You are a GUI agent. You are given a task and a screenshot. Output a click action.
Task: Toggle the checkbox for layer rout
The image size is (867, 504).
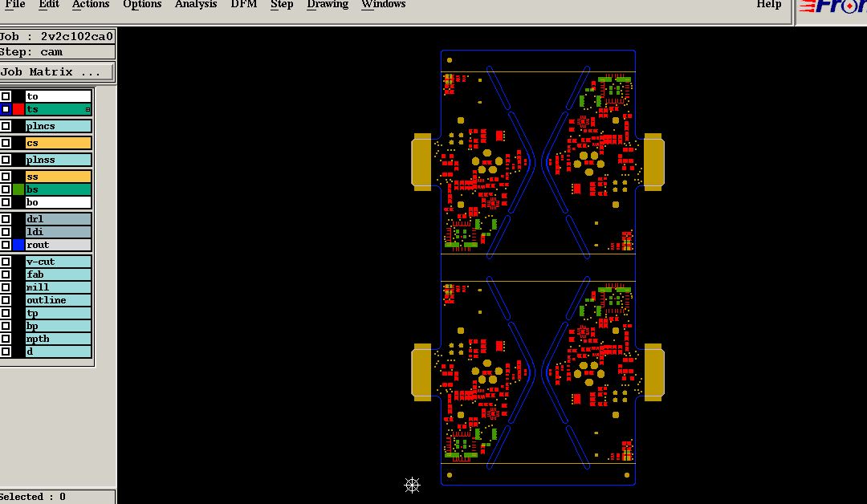pos(6,245)
